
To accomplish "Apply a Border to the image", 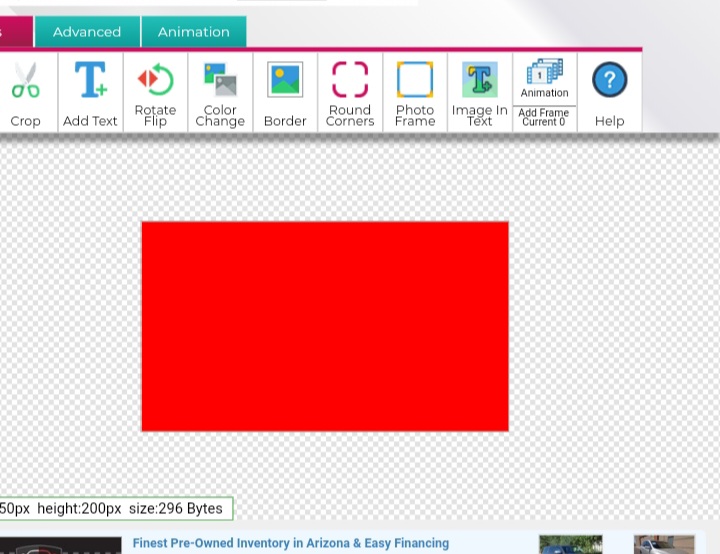I will (285, 93).
